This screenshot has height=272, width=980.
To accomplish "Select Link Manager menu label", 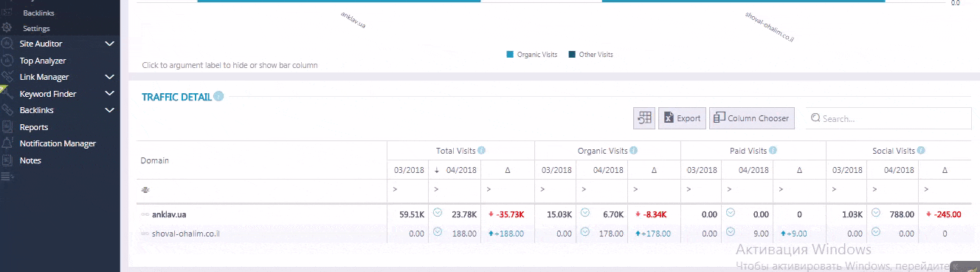I will pos(44,77).
